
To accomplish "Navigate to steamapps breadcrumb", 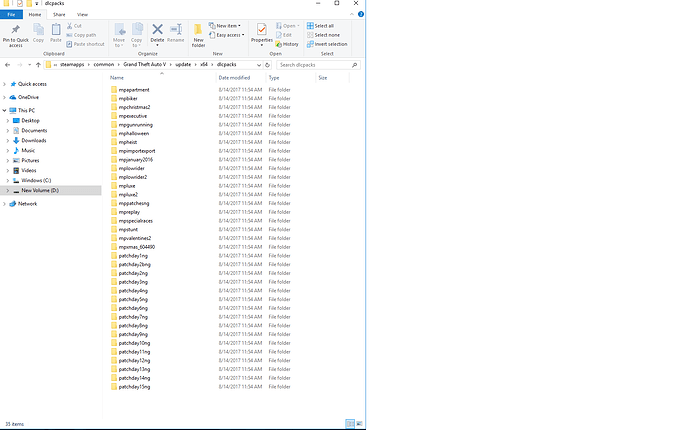I will pos(72,65).
